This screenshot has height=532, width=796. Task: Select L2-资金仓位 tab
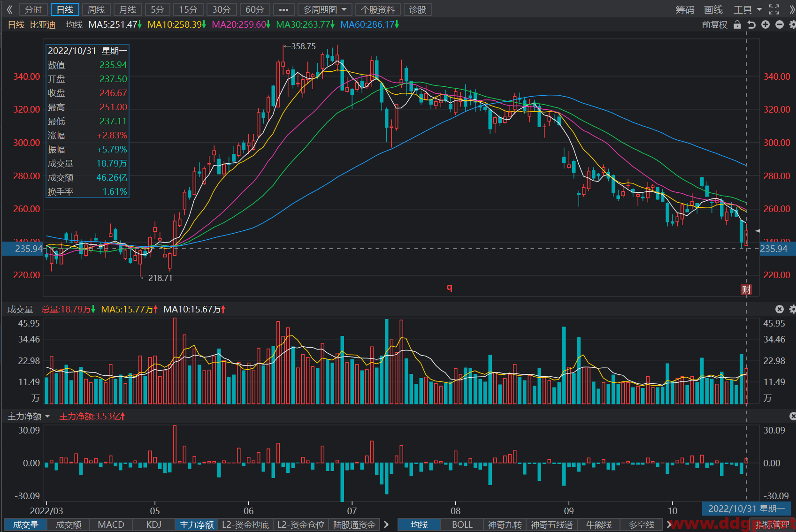tap(301, 524)
